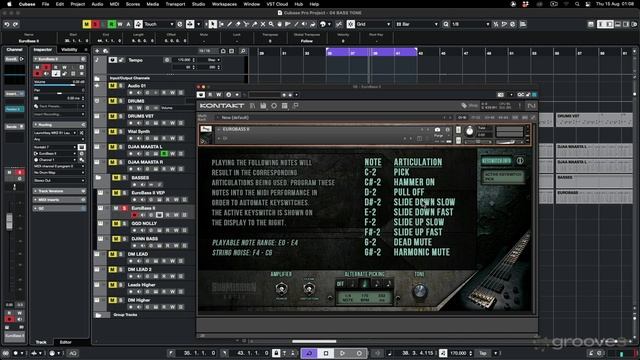Select the Split scissors tool
Viewport: 640px width, 360px height.
coord(246,24)
